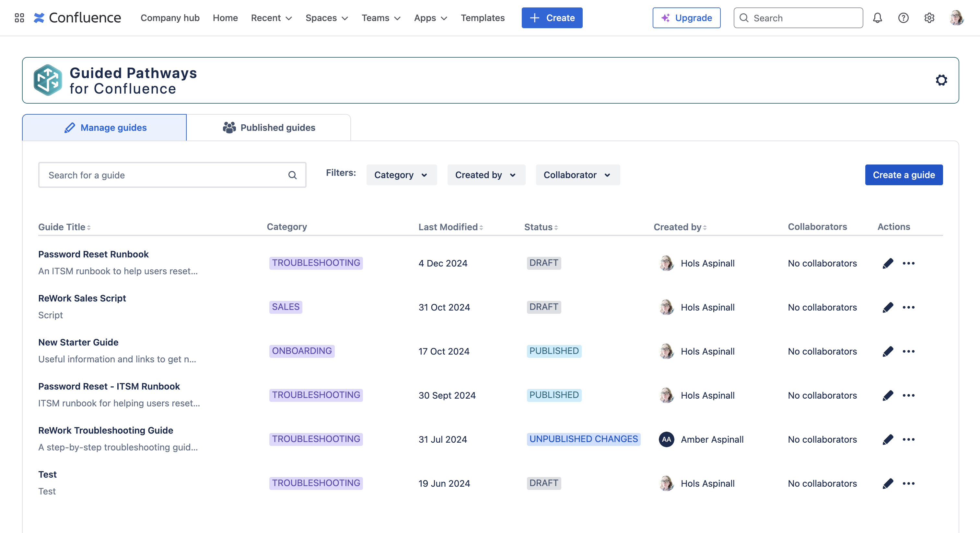
Task: Go to Home in top navigation
Action: [225, 18]
